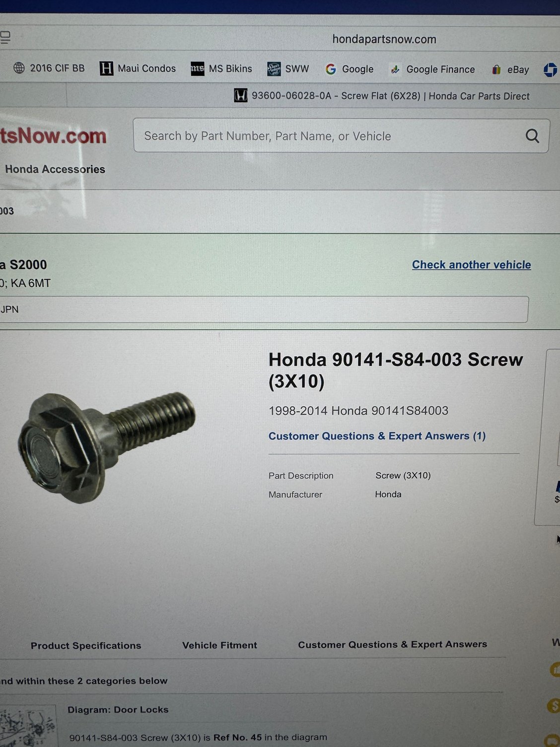560x747 pixels.
Task: Open Google Finance bookmark
Action: click(x=432, y=70)
